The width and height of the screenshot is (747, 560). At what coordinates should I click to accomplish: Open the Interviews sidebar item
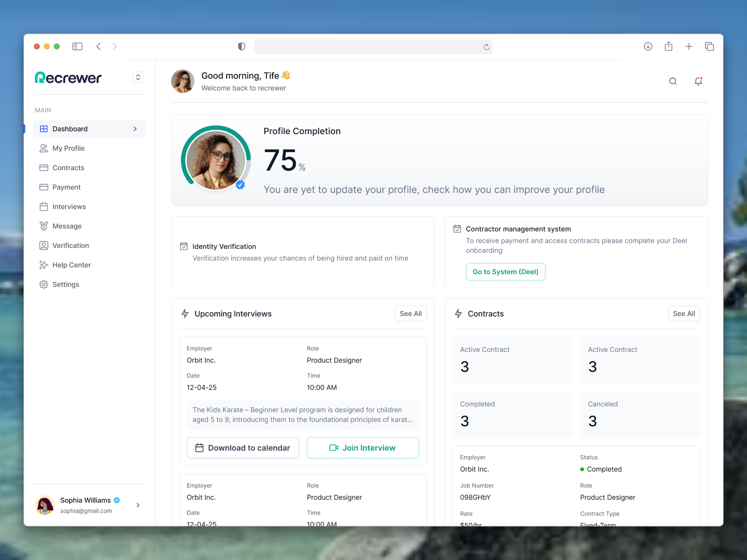[x=69, y=206]
